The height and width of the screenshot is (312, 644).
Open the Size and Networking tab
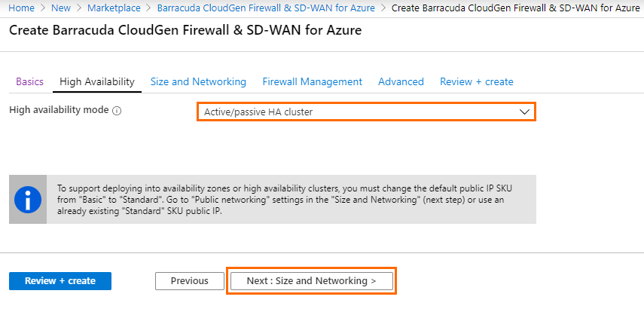(198, 82)
